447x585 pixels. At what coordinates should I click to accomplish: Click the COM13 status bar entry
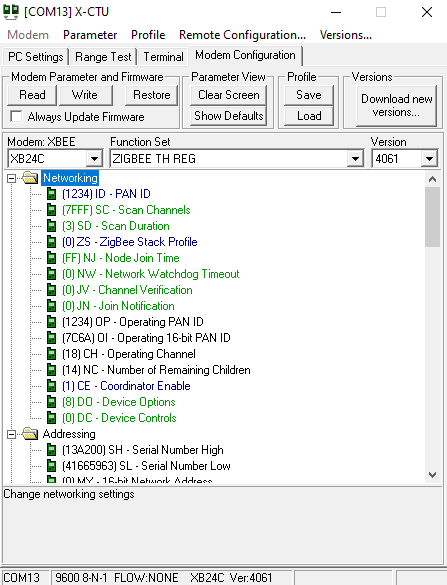pyautogui.click(x=21, y=578)
